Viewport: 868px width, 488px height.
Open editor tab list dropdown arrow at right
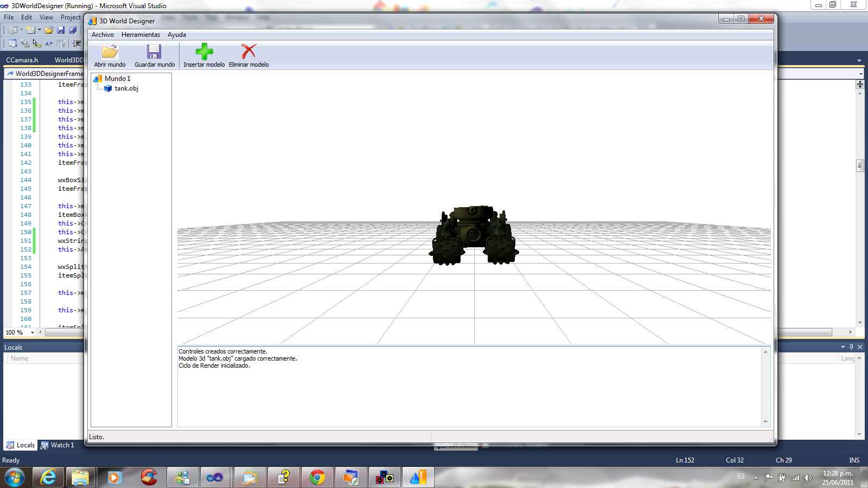pyautogui.click(x=859, y=61)
